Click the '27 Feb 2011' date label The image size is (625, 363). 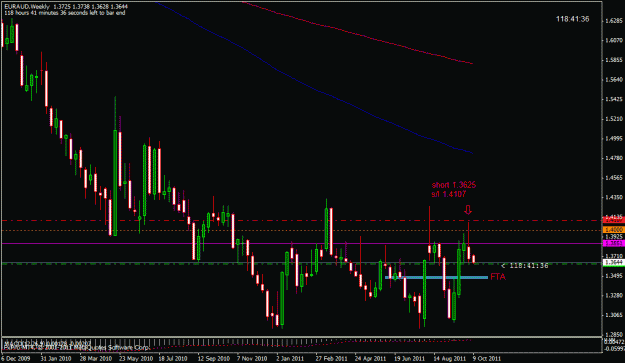click(332, 358)
